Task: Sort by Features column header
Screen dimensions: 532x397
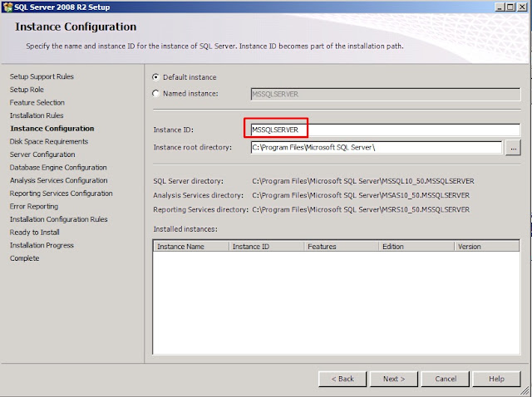Action: (342, 247)
